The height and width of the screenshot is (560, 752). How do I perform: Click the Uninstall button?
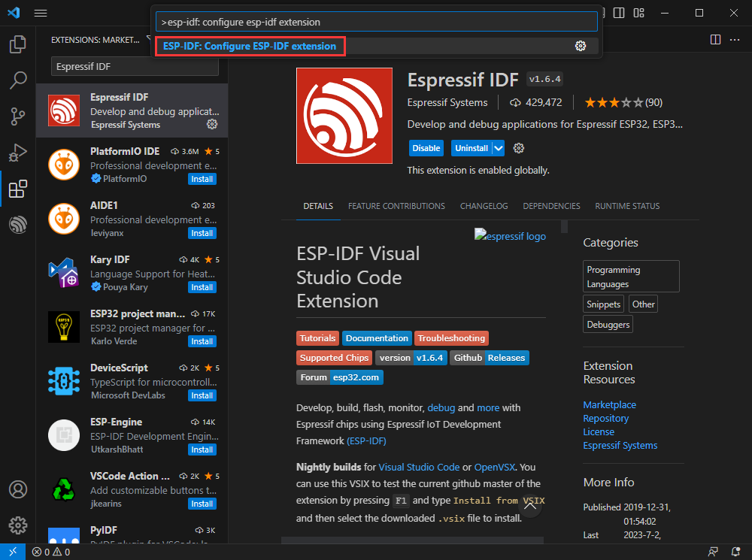(x=472, y=148)
